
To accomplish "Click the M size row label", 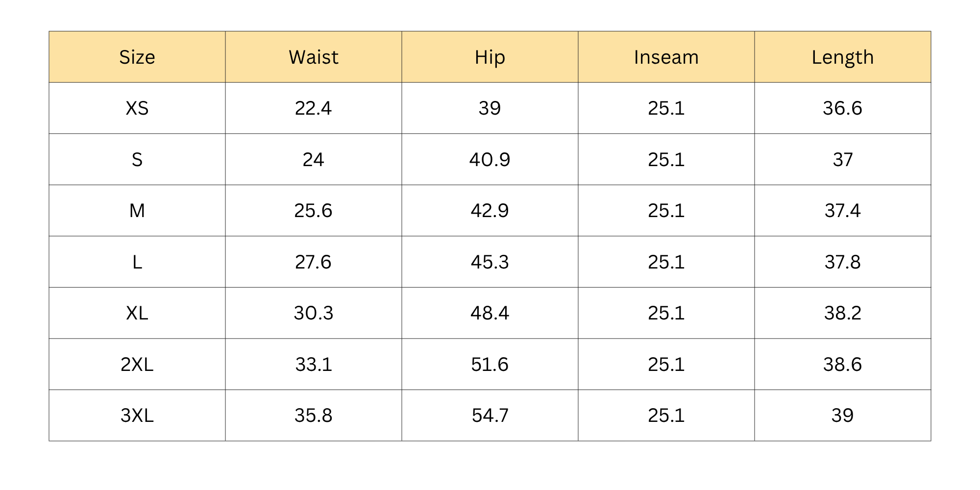I will point(137,211).
